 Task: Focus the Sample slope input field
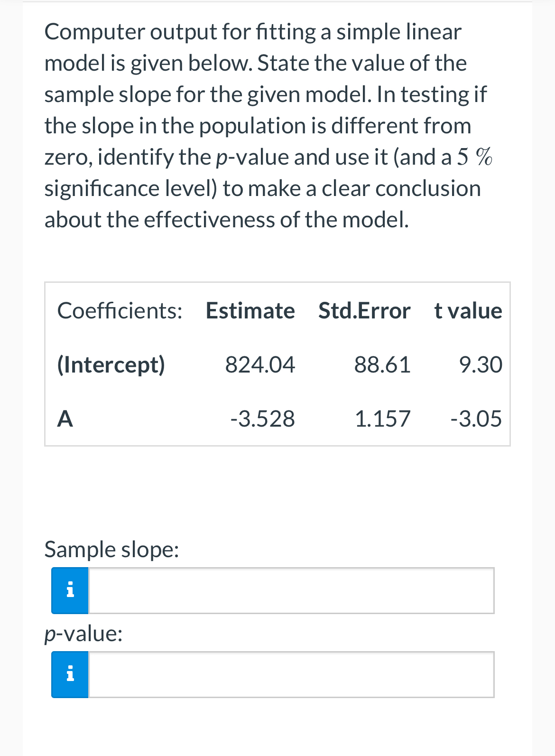291,590
